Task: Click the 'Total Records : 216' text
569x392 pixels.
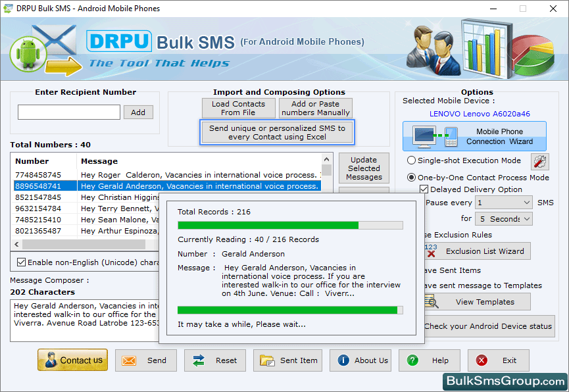Action: tap(214, 212)
